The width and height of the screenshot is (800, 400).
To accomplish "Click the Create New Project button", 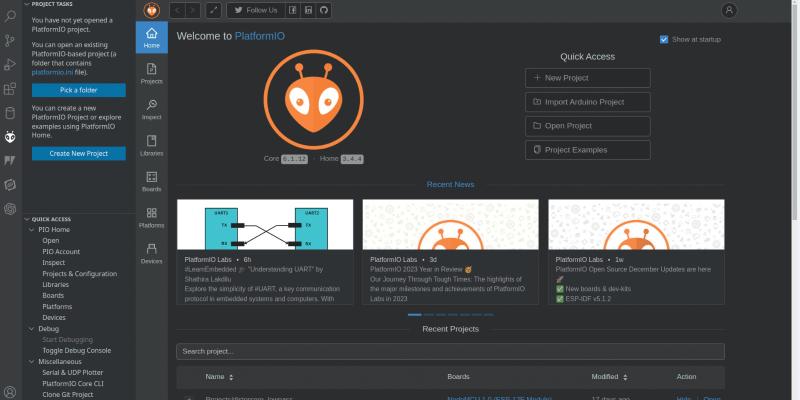I will tap(79, 154).
